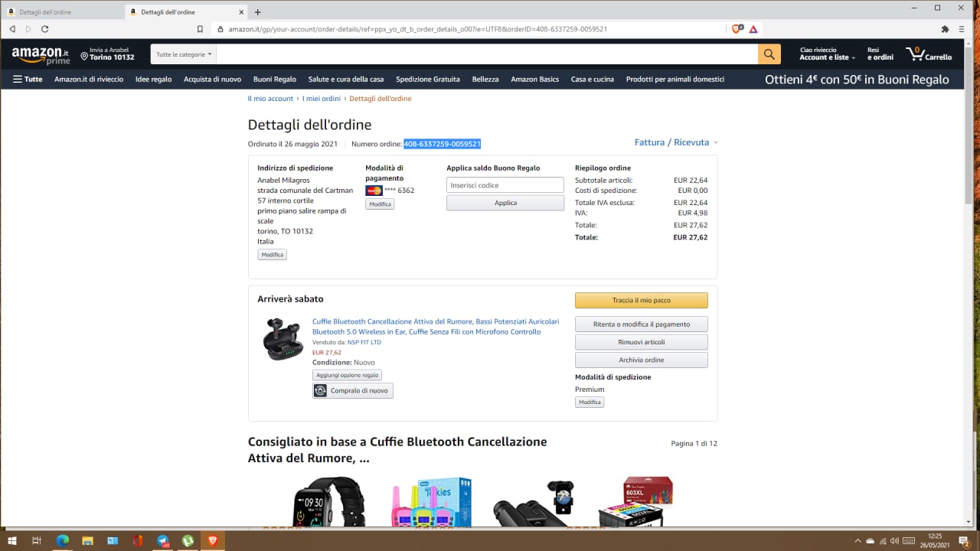Click the bookmark icon in address bar
This screenshot has height=551, width=980.
click(x=200, y=29)
